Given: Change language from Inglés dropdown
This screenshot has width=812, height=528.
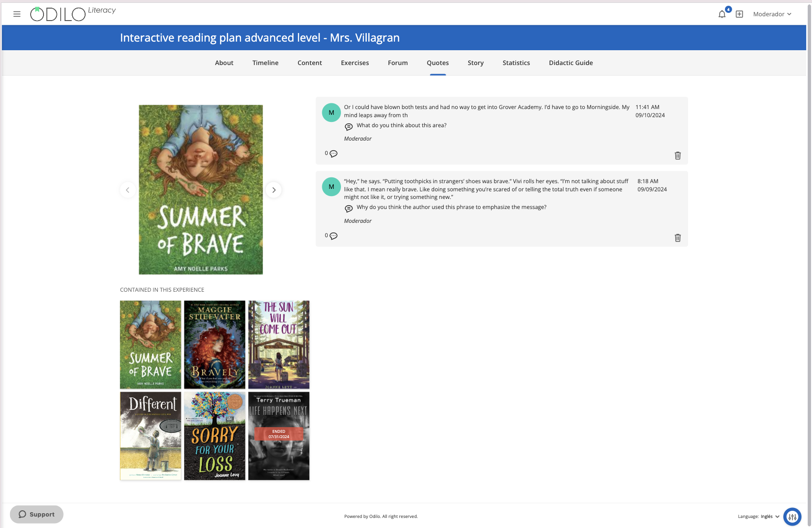Looking at the screenshot, I should (x=770, y=517).
